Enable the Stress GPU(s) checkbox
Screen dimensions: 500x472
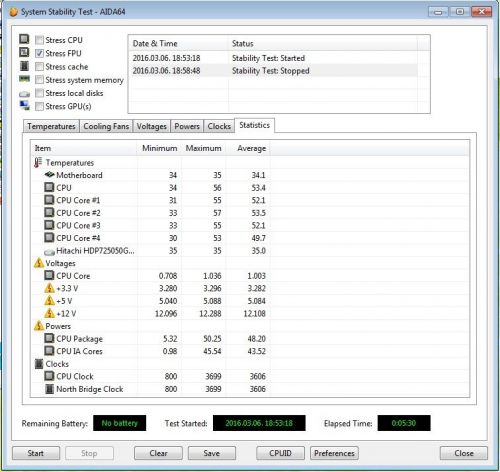point(39,106)
